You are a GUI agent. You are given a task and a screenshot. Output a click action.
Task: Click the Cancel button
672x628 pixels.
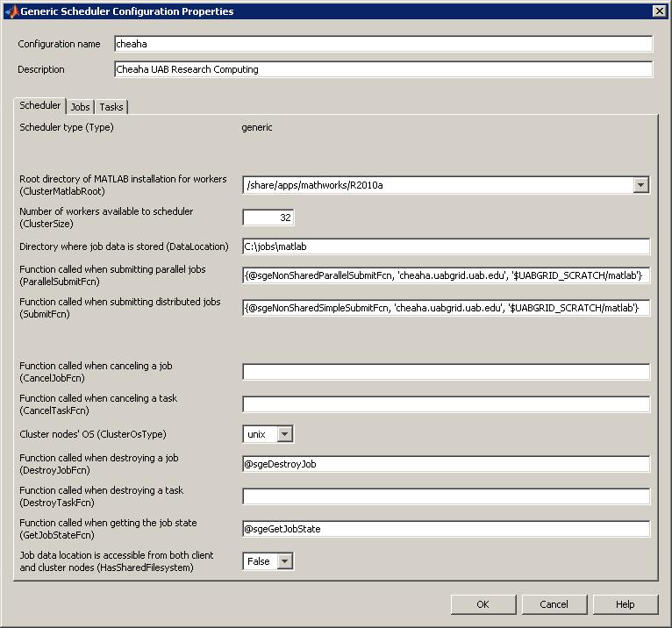[554, 604]
